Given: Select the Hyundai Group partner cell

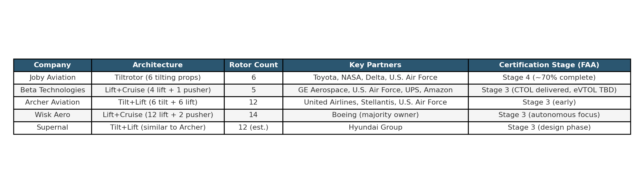Looking at the screenshot, I should click(x=375, y=128).
